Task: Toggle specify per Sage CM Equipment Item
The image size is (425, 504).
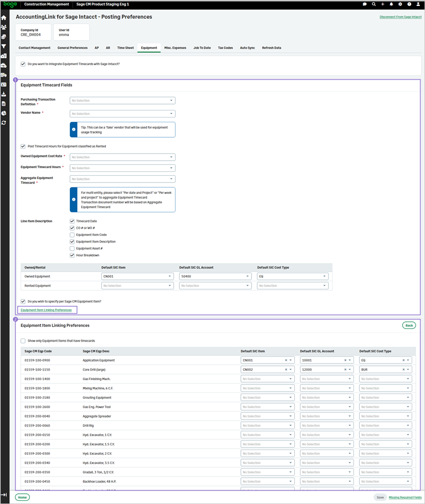Action: point(23,302)
